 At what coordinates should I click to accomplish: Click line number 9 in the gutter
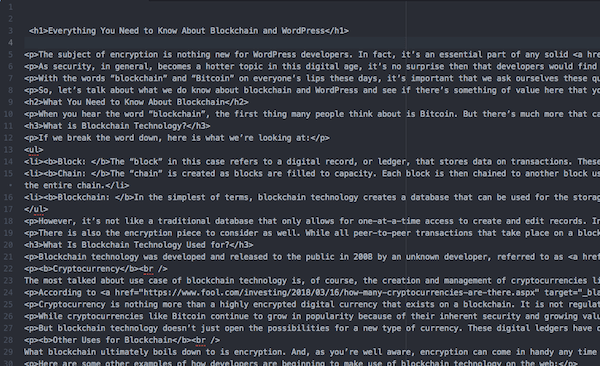coord(10,102)
